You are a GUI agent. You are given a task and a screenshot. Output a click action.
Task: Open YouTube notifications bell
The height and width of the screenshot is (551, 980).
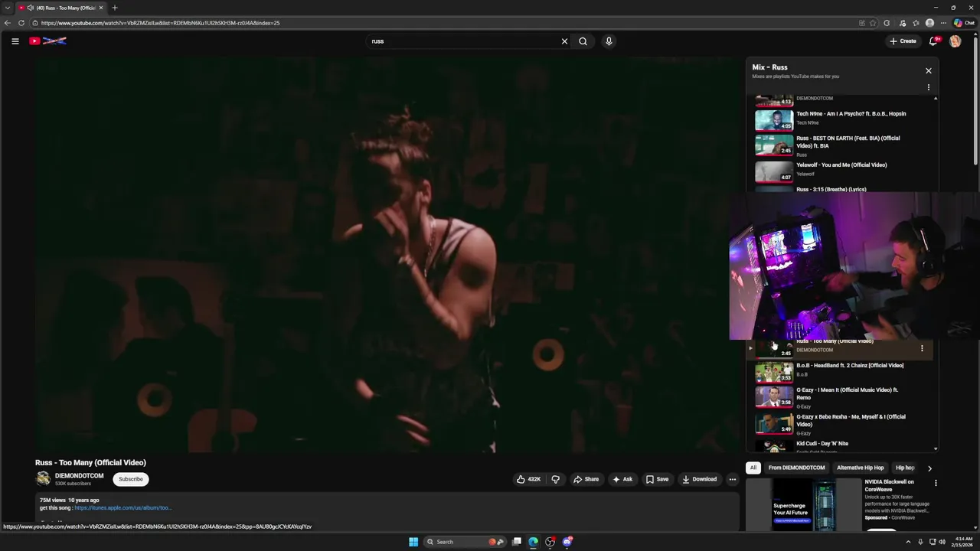point(933,41)
